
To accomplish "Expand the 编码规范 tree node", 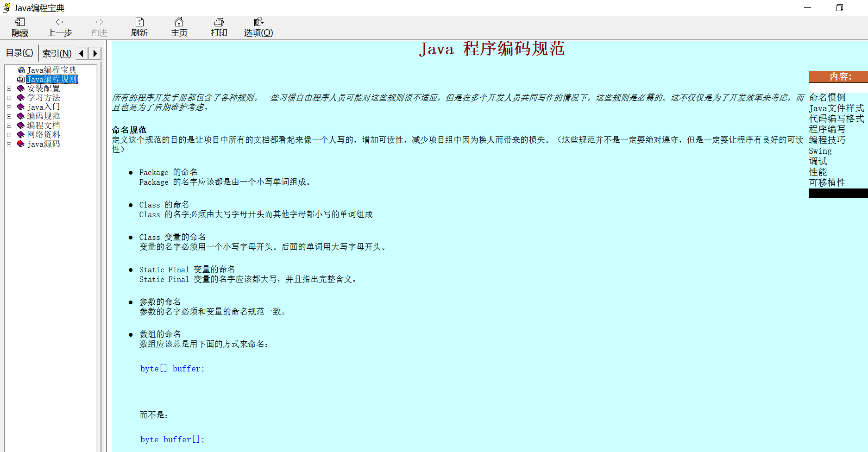I will [x=9, y=116].
